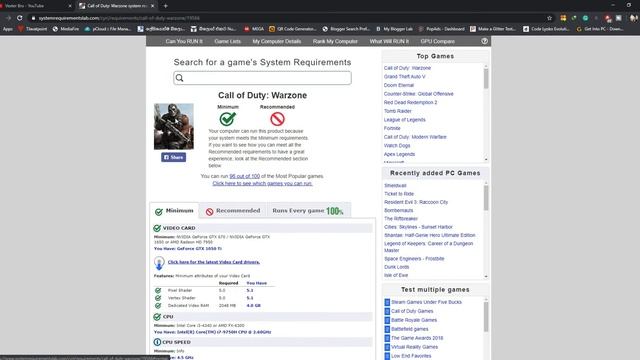Click the browser address bar URL
This screenshot has width=640, height=360.
(x=119, y=18)
